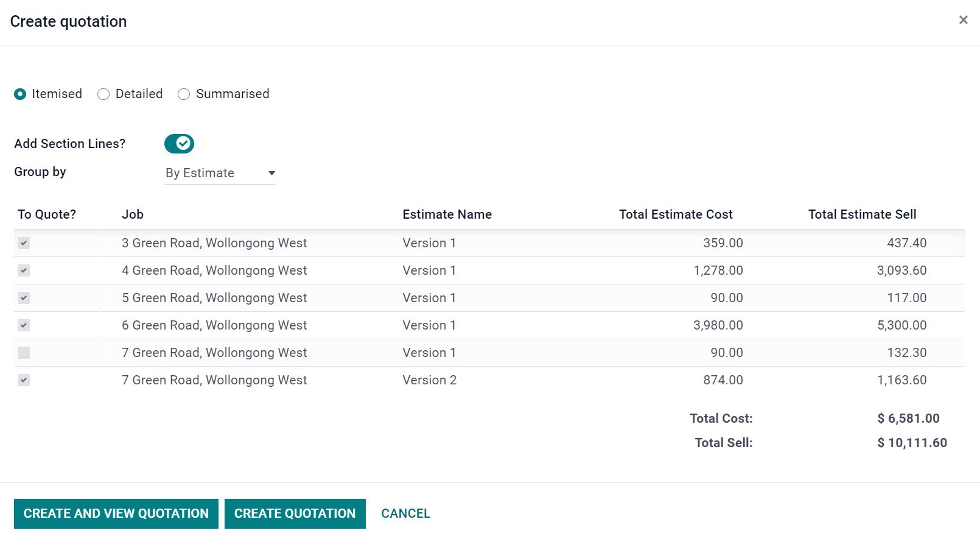The height and width of the screenshot is (547, 980).
Task: Select job '5 Green Road, Wollongong West'
Action: tap(214, 298)
